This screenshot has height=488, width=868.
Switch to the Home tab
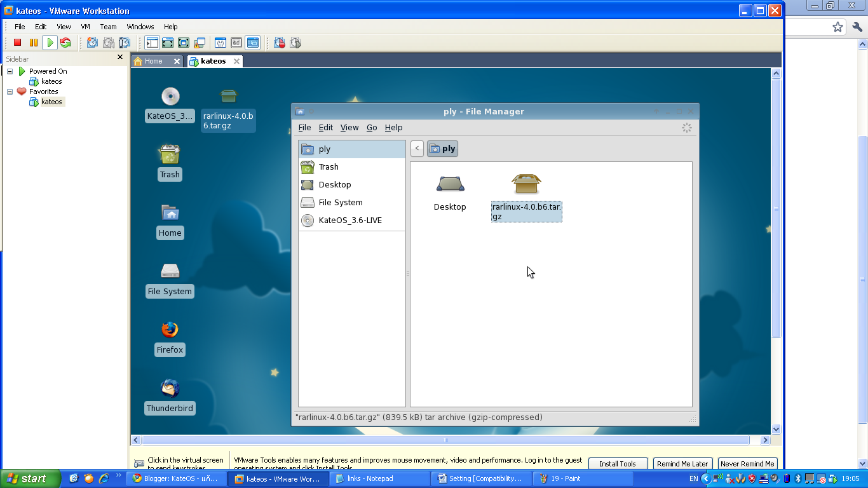pyautogui.click(x=157, y=61)
